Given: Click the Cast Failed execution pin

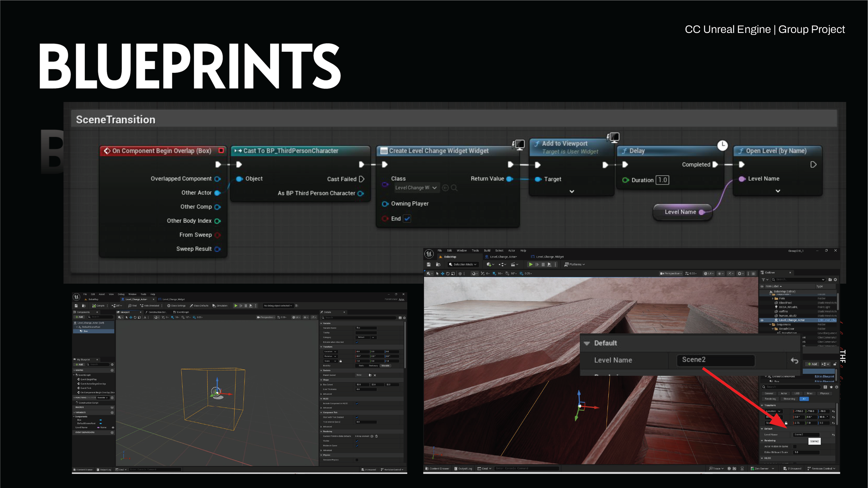Looking at the screenshot, I should click(x=361, y=179).
